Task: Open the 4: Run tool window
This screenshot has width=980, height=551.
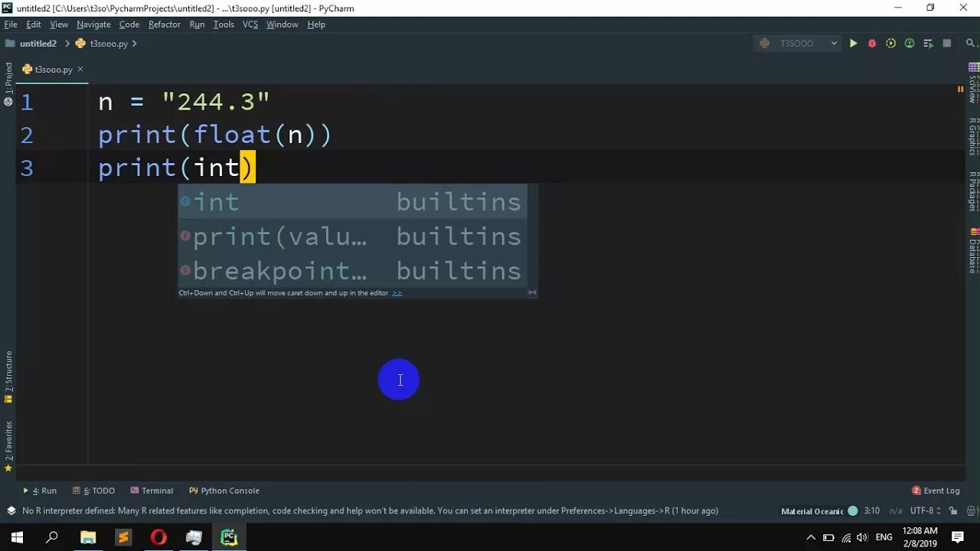Action: click(x=40, y=491)
